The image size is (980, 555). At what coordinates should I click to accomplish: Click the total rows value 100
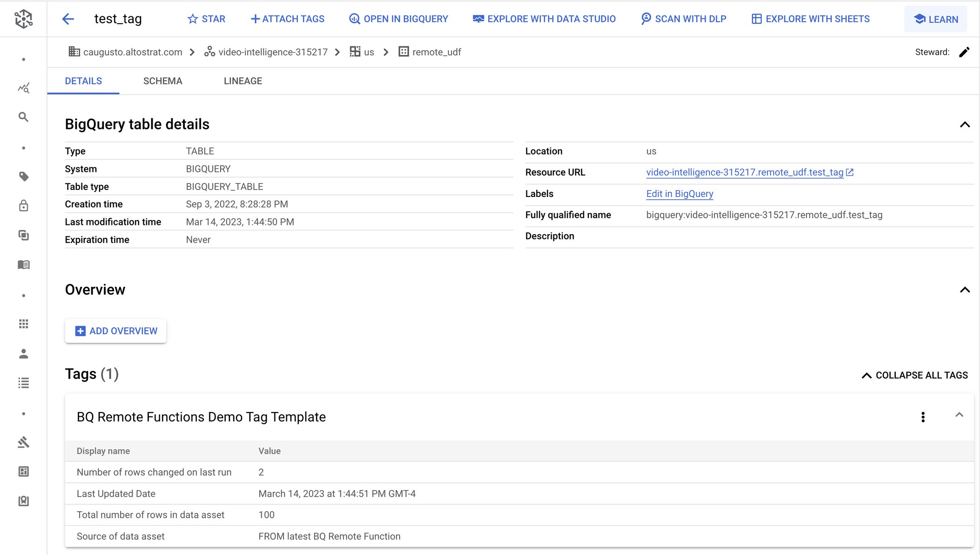[x=266, y=515]
